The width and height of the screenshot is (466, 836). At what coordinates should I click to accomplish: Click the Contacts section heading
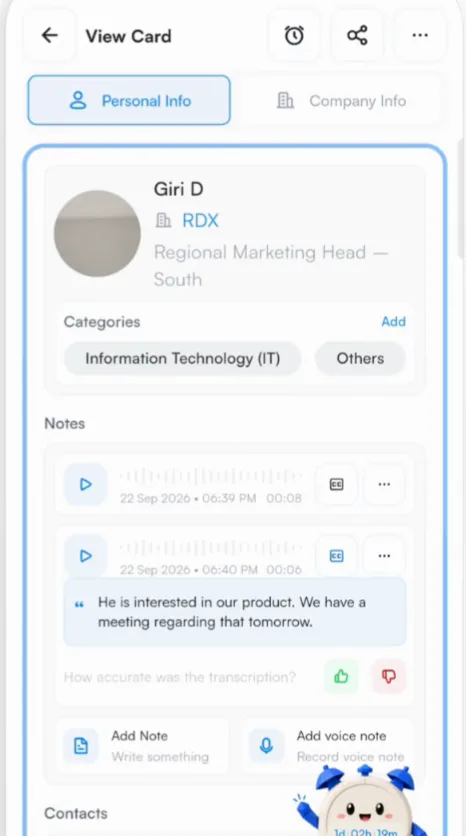tap(76, 813)
